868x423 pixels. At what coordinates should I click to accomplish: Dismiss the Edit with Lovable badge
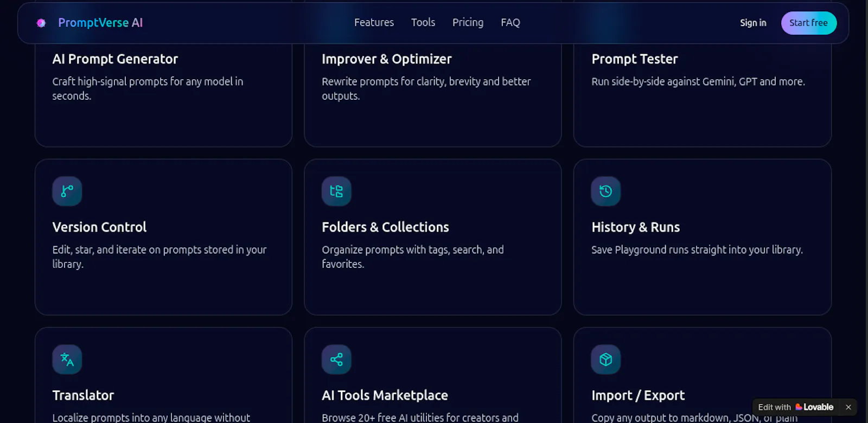(x=848, y=407)
